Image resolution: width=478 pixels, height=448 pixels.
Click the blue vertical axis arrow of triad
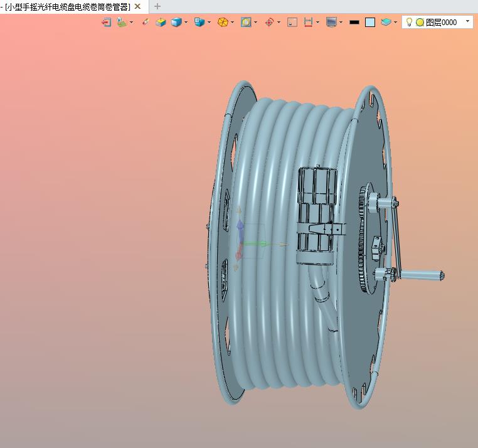tap(240, 231)
